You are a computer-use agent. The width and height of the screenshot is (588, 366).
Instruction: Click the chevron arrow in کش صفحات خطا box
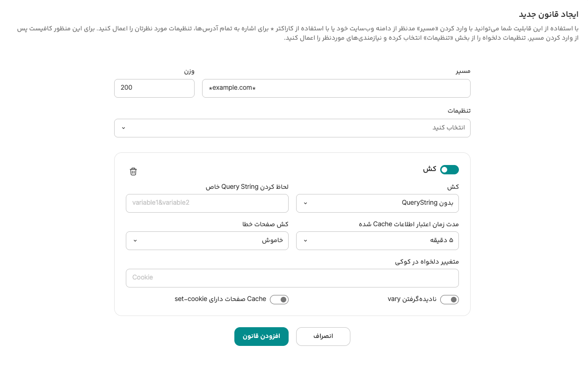(135, 241)
